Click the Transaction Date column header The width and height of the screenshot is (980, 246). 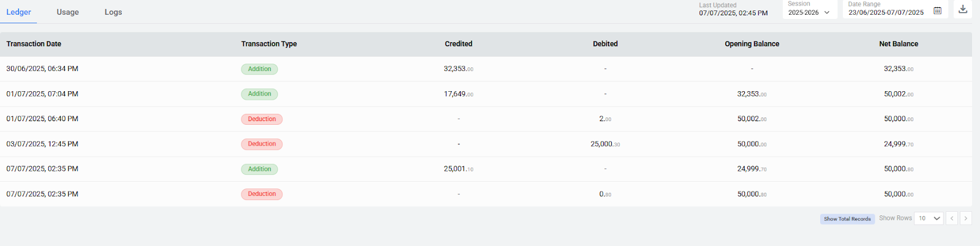tap(34, 44)
